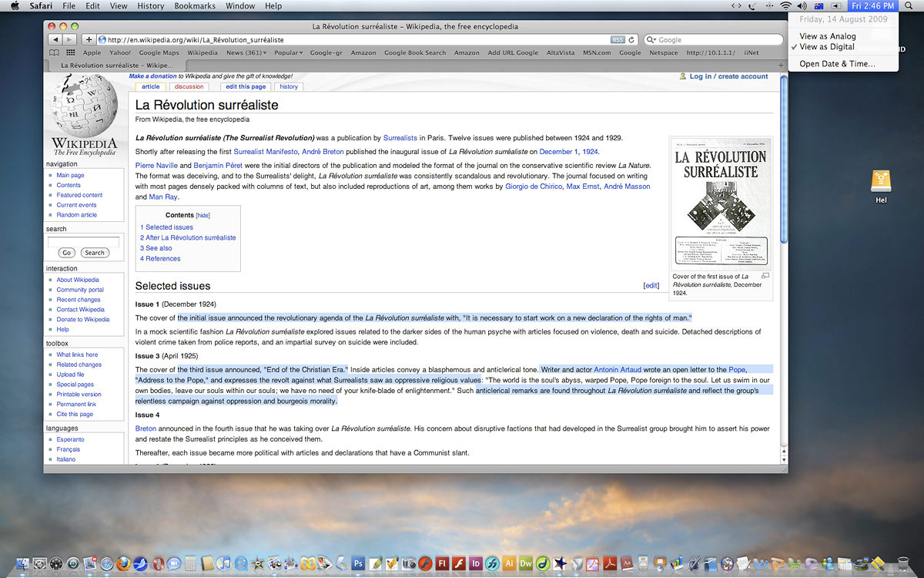This screenshot has height=578, width=924.
Task: Follow the Antonin Artaud link
Action: coord(618,370)
